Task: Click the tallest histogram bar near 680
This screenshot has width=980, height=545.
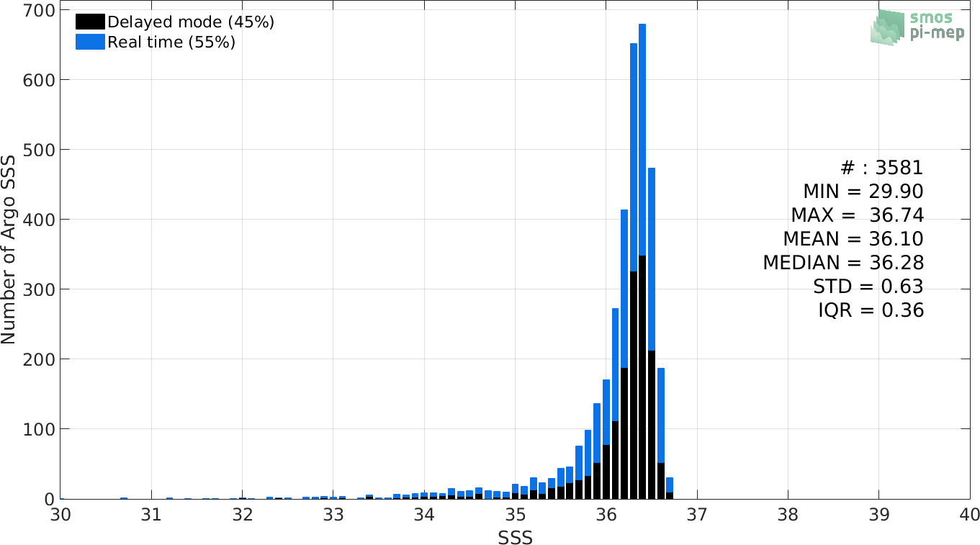Action: coord(642,261)
